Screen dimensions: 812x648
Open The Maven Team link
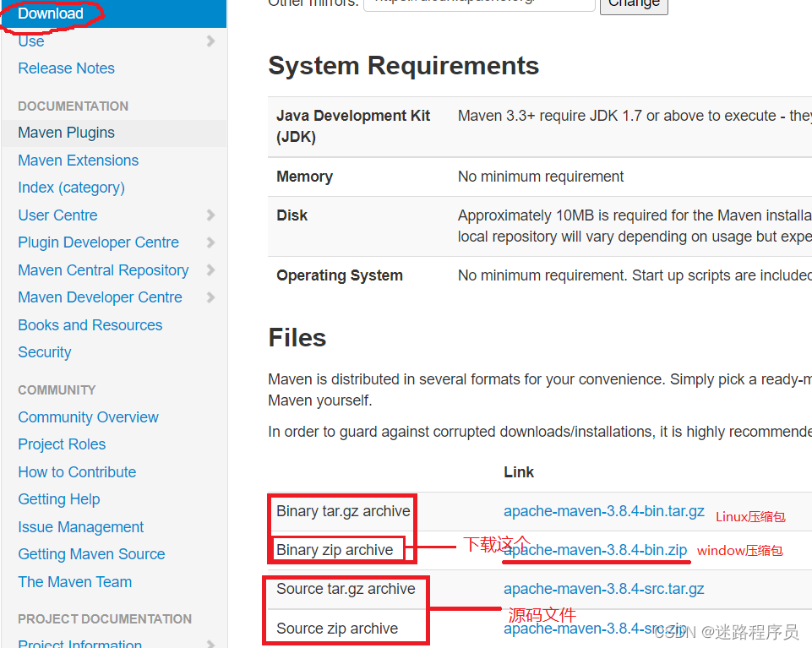point(75,582)
